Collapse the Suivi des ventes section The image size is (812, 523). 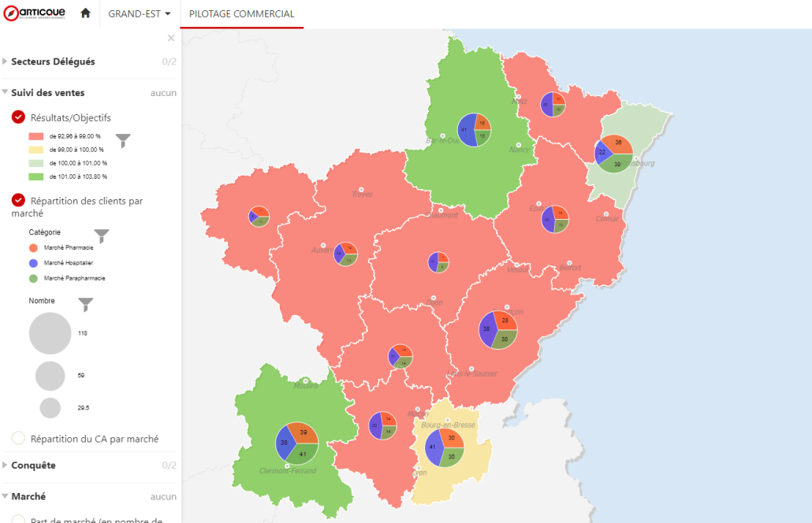[x=47, y=93]
